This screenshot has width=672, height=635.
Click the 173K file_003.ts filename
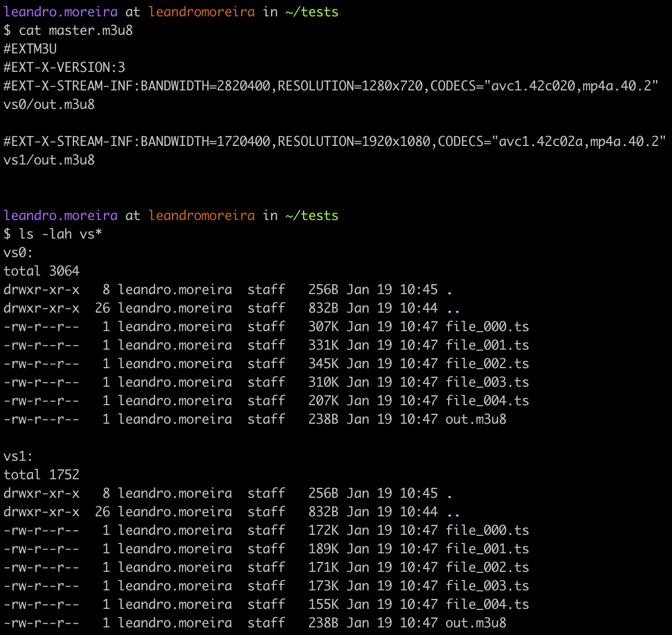pos(487,586)
